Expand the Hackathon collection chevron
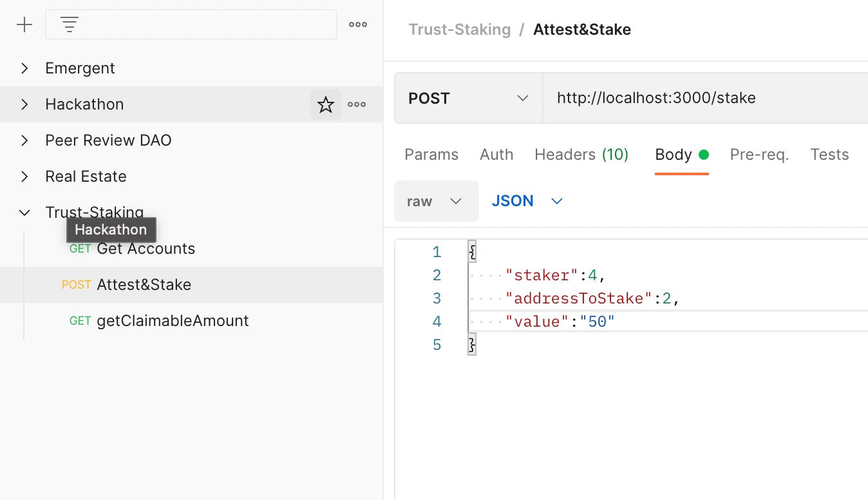The image size is (868, 500). (24, 104)
